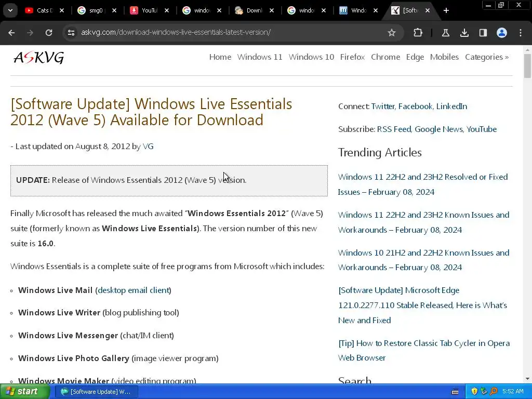
Task: Open the Mobiles nav item
Action: point(444,57)
